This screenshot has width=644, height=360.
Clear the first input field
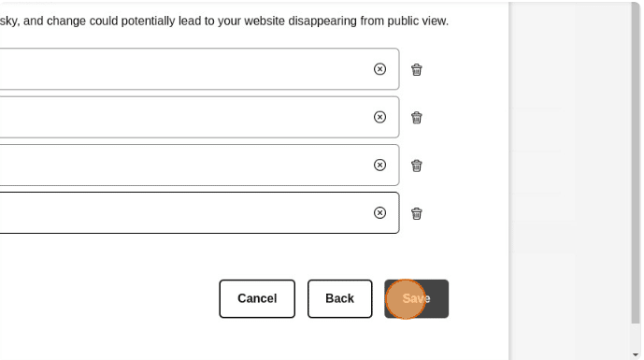379,69
